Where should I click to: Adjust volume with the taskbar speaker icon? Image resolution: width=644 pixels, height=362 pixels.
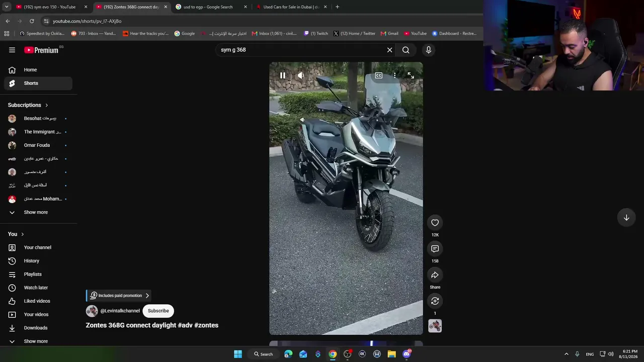coord(611,354)
